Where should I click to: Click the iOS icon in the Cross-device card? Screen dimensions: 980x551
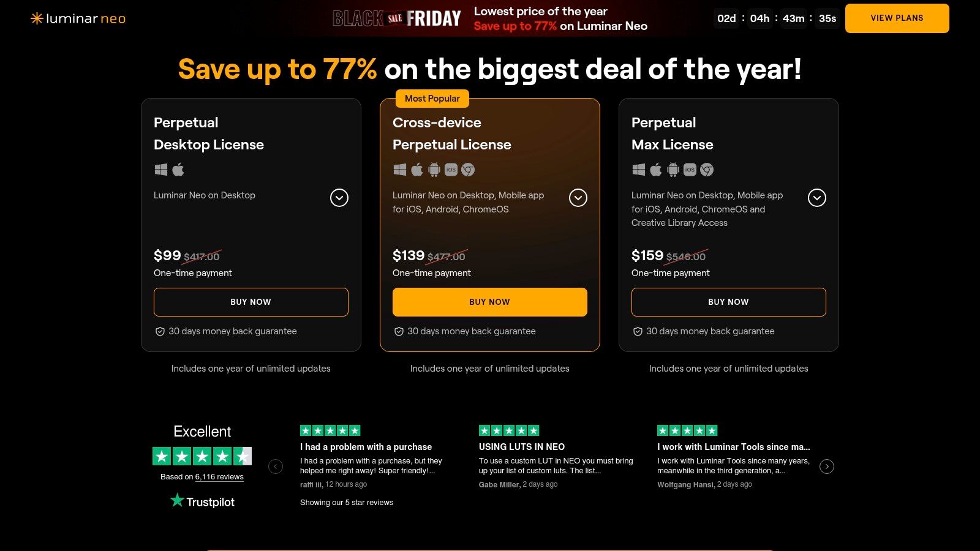pos(451,170)
